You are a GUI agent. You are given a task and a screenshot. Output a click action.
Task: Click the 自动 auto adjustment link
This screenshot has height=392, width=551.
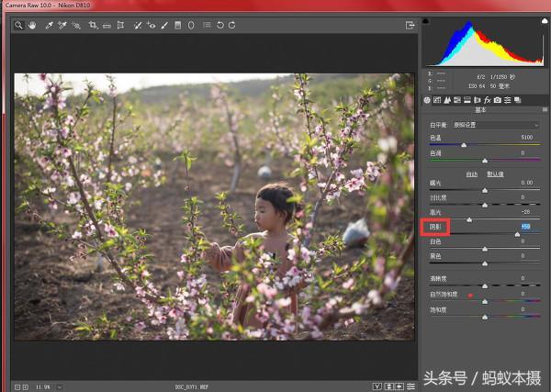tap(472, 174)
